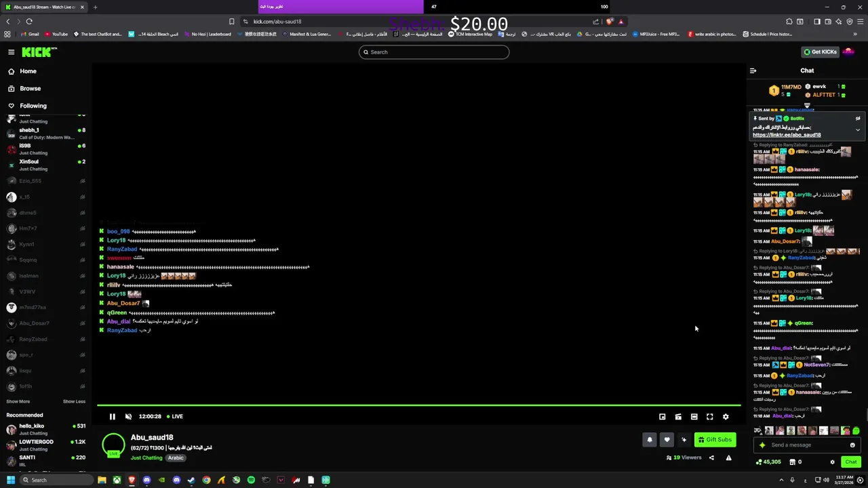The height and width of the screenshot is (488, 868).
Task: Open the hamburger sidebar menu
Action: tap(11, 52)
